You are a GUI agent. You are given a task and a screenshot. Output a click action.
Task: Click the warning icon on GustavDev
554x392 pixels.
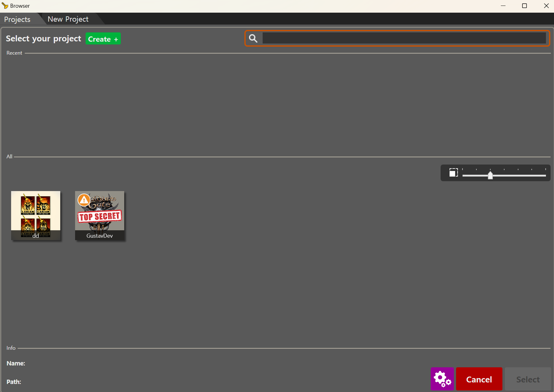point(84,200)
